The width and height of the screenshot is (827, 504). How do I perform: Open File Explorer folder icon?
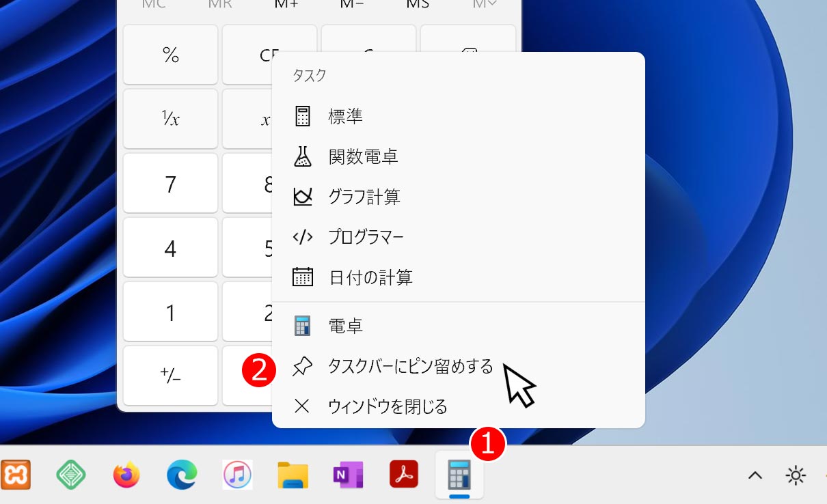pos(293,475)
